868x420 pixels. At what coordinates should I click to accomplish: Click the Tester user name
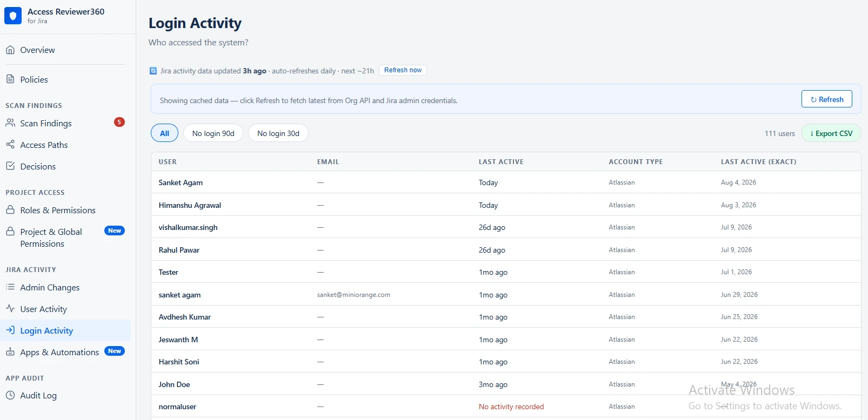coord(168,272)
